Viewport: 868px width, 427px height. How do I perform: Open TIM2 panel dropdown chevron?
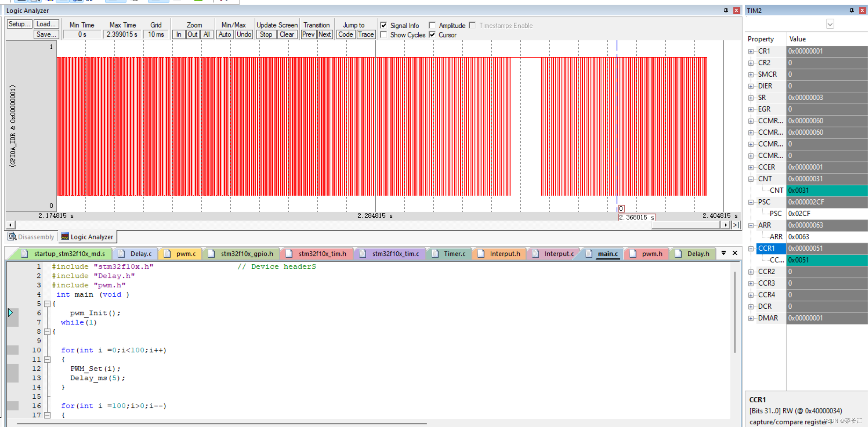(830, 24)
